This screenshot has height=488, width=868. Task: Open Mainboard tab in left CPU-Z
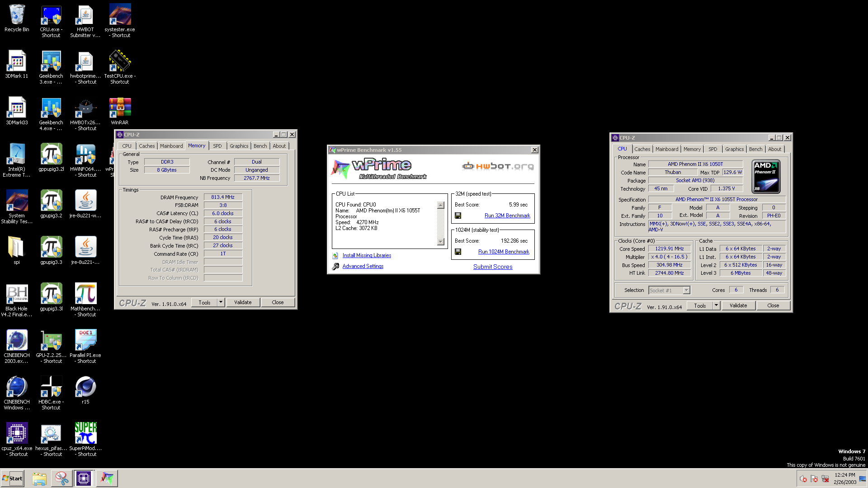(171, 146)
